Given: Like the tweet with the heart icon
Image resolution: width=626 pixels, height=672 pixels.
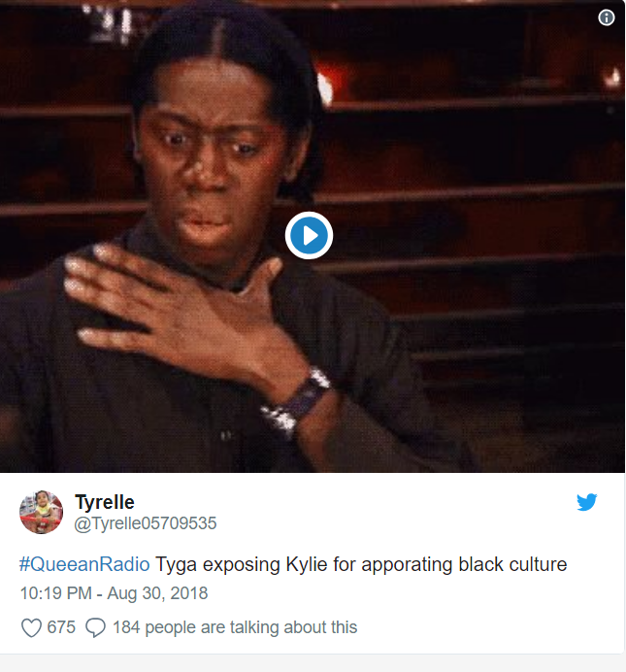Looking at the screenshot, I should click(31, 628).
